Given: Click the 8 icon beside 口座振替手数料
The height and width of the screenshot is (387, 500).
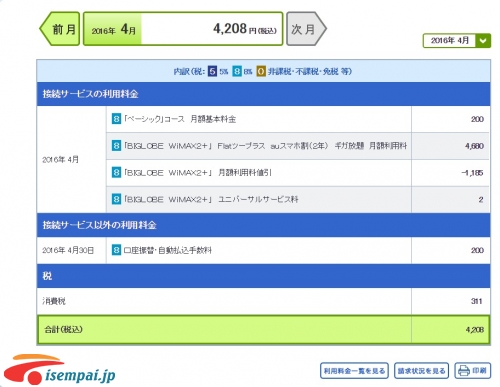Looking at the screenshot, I should 116,250.
